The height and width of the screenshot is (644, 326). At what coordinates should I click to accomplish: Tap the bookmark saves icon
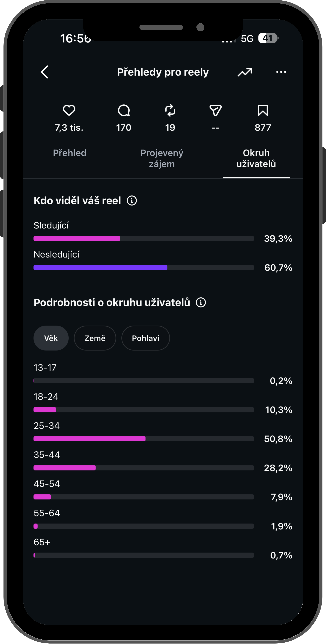tap(263, 110)
